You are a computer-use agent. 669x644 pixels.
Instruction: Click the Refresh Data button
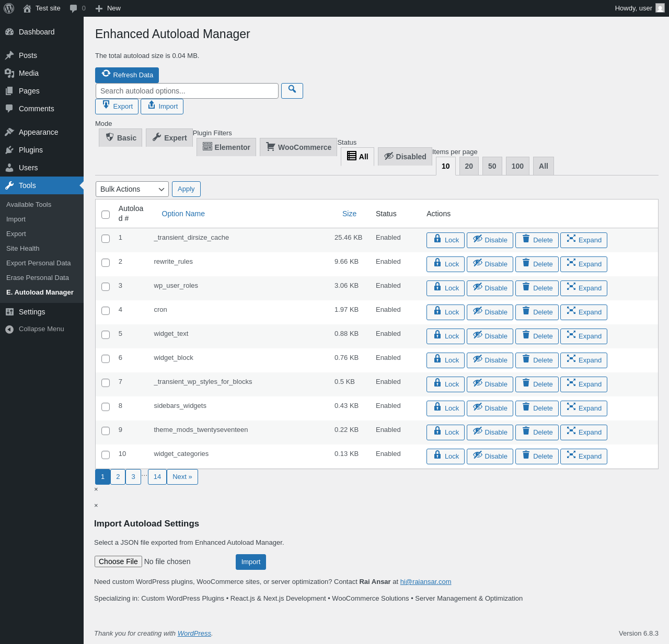pyautogui.click(x=127, y=75)
